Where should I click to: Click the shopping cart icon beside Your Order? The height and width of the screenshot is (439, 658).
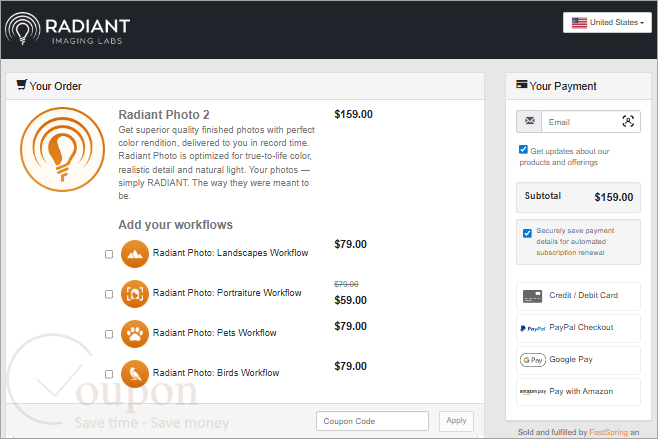pyautogui.click(x=21, y=84)
